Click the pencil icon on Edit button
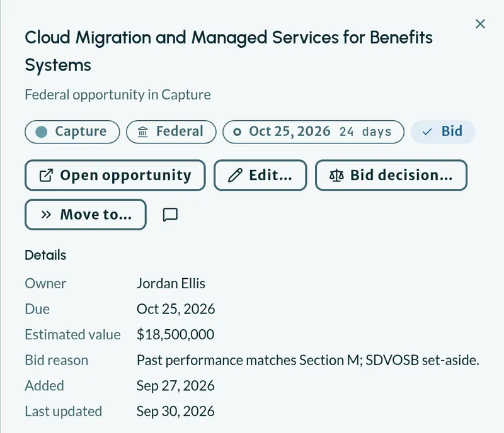504x433 pixels. (235, 176)
